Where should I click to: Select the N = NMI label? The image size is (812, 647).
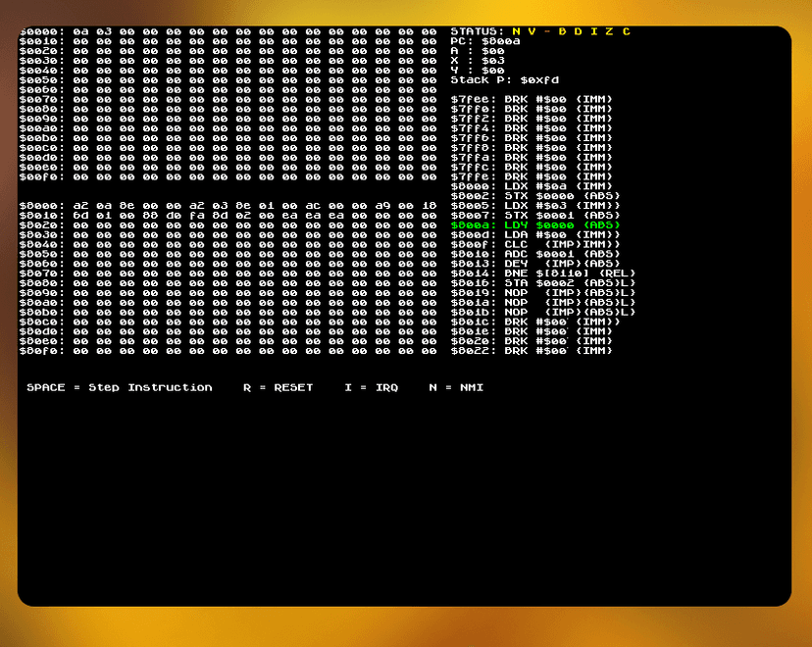[456, 387]
